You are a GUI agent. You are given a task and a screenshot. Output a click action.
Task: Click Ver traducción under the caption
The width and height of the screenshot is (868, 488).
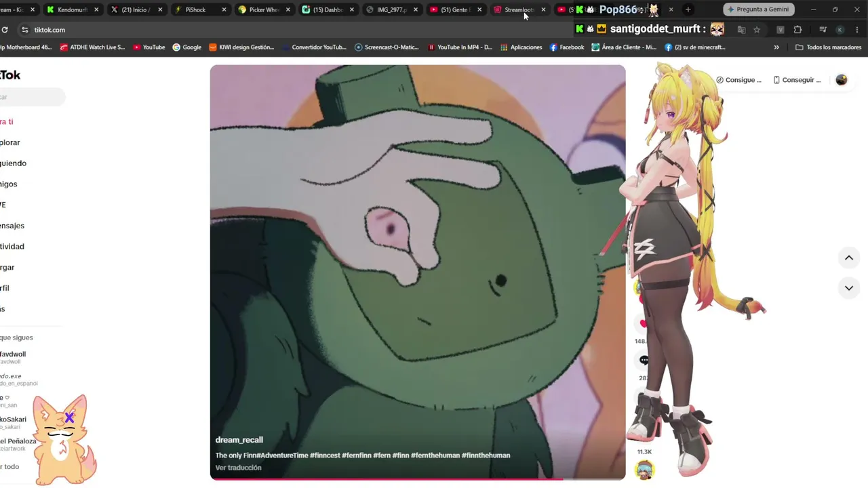click(x=238, y=468)
